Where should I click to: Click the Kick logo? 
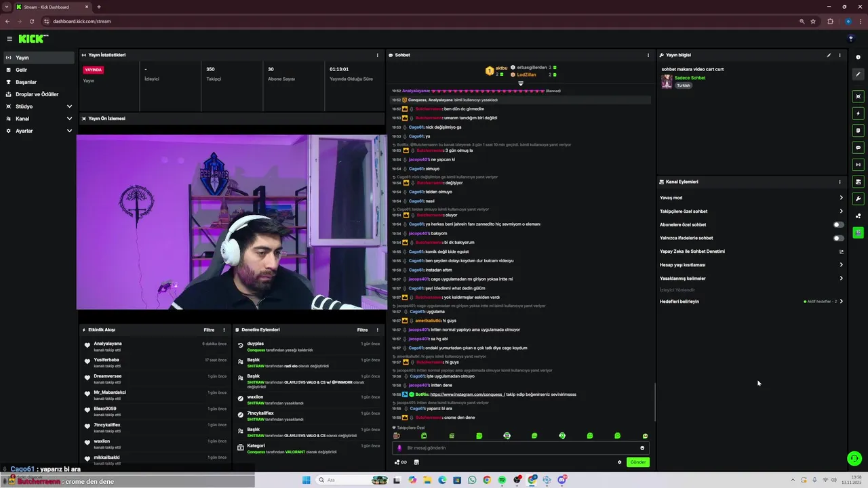tap(33, 39)
